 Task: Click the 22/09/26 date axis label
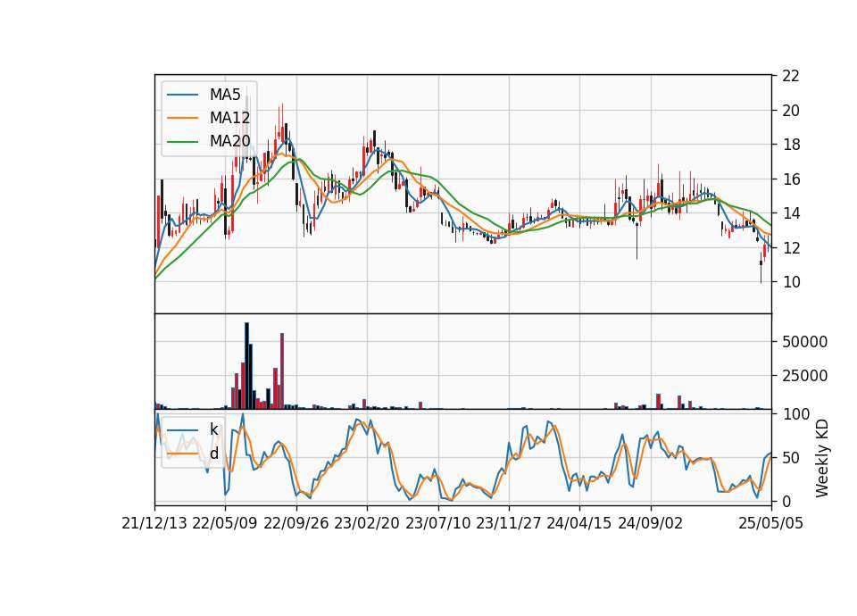click(296, 524)
